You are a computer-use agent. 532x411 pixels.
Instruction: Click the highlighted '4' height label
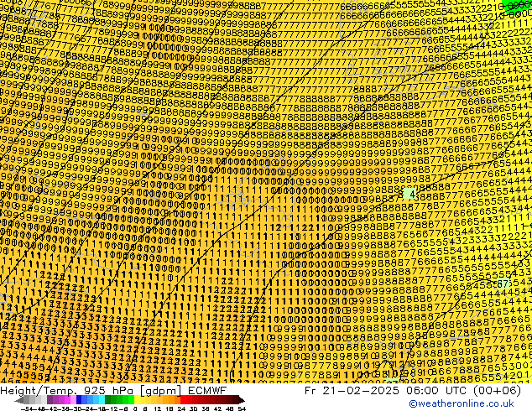409,195
